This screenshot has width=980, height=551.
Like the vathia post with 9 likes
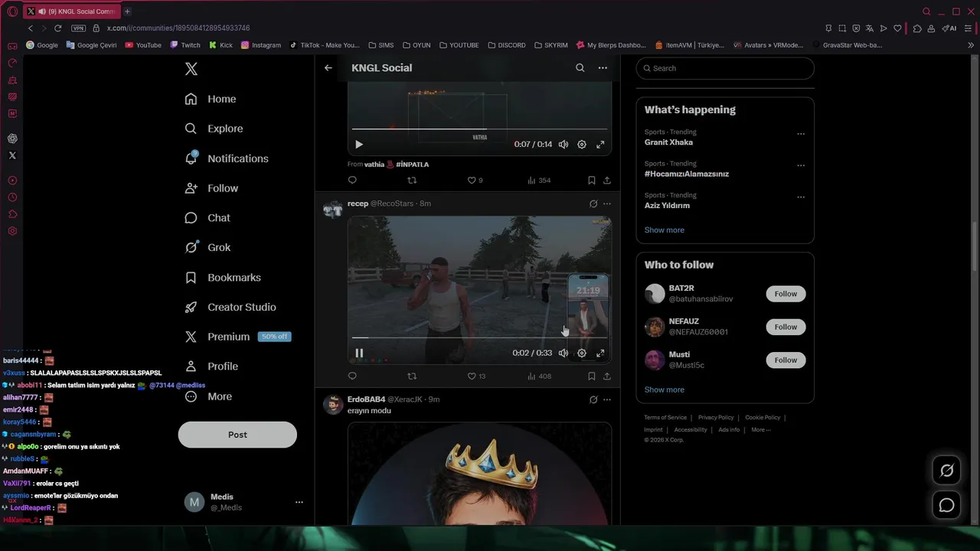(x=475, y=181)
